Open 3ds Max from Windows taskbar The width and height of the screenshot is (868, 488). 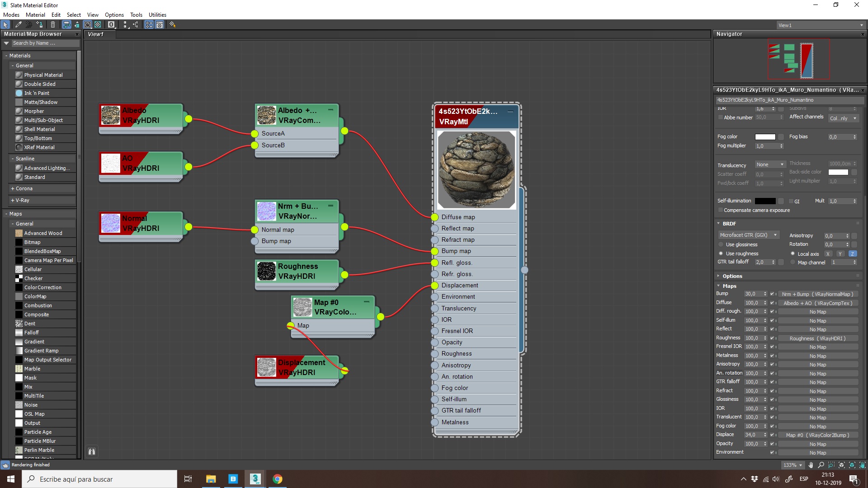pos(255,479)
